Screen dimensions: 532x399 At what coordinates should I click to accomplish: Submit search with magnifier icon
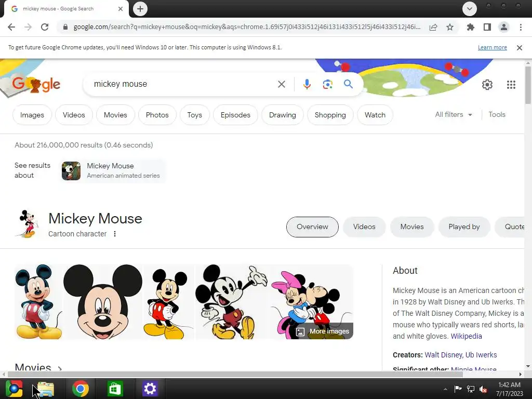(348, 84)
